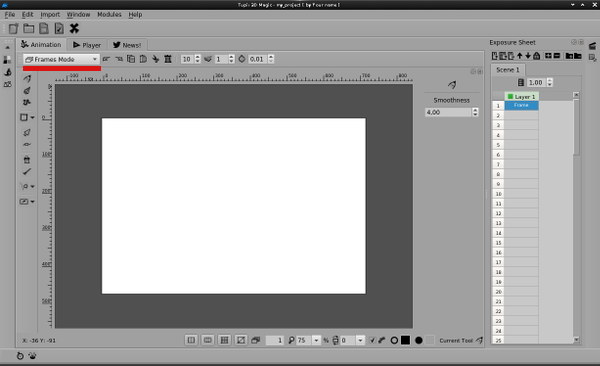The width and height of the screenshot is (600, 366).
Task: Expand the shapes tool dropdown arrow
Action: pyautogui.click(x=33, y=118)
